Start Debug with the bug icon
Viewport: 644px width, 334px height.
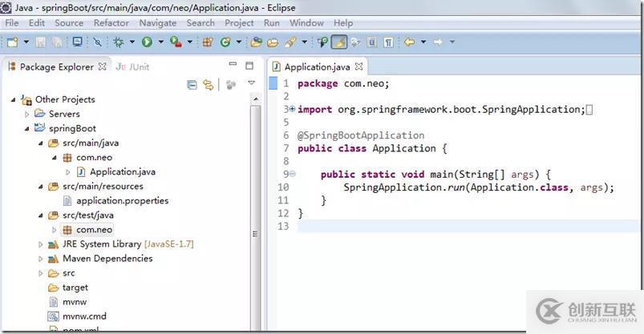pos(119,42)
